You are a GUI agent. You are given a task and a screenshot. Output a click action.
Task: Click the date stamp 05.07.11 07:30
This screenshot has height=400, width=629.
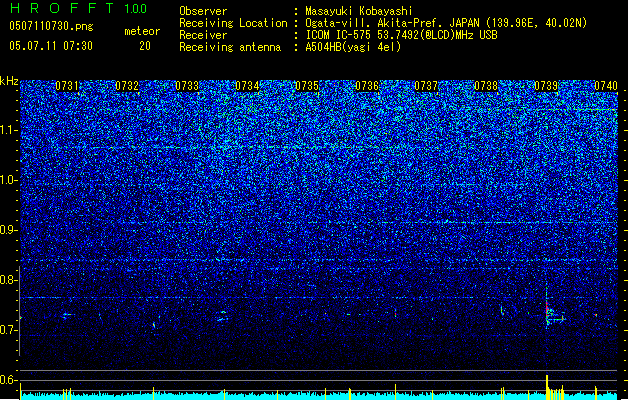tap(51, 46)
